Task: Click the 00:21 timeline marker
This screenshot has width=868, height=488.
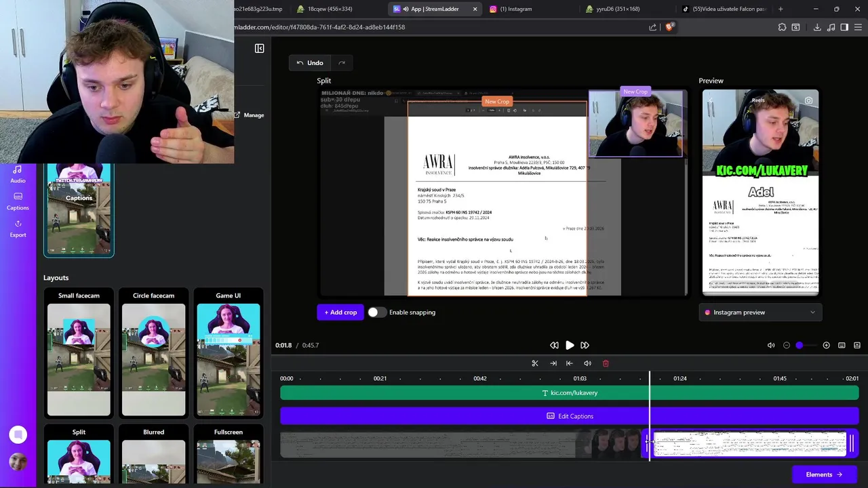Action: (x=380, y=378)
